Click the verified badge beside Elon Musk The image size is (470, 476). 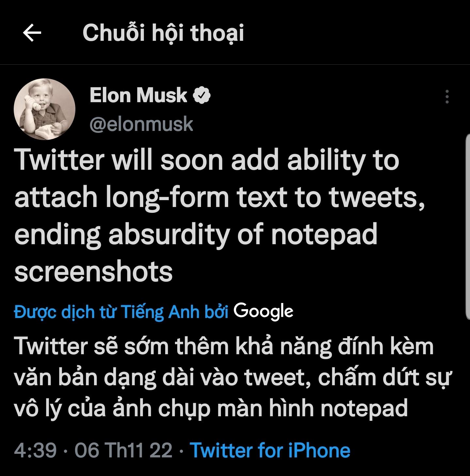coord(202,95)
